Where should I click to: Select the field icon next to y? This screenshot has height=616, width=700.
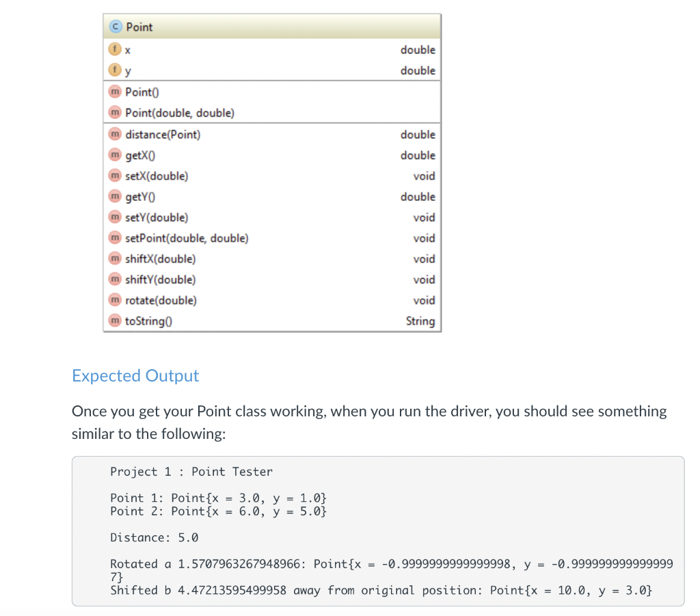(x=114, y=70)
